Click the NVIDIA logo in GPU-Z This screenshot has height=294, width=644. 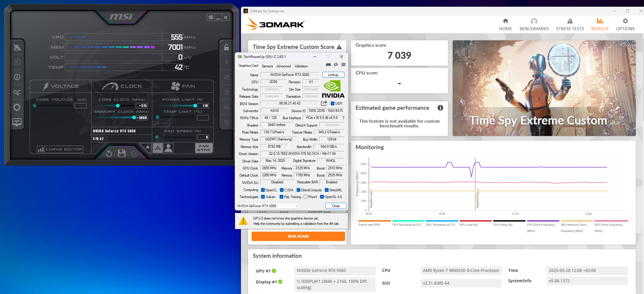333,89
